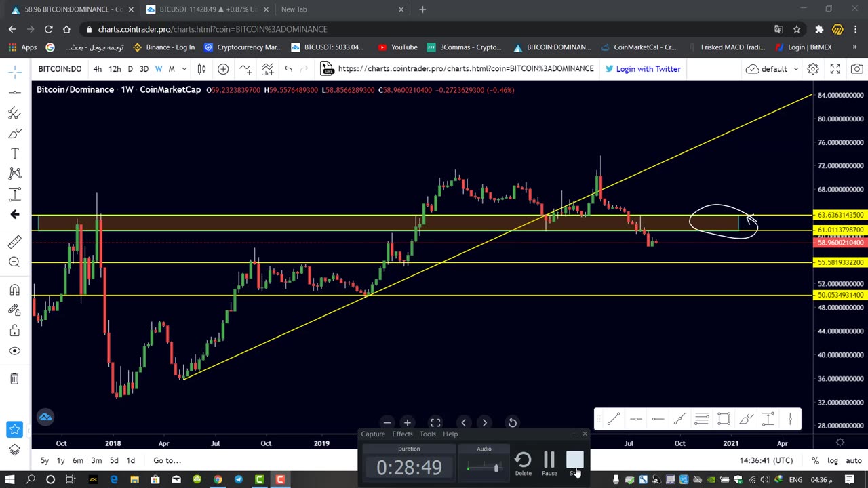Open Windows Start menu
The image size is (868, 488).
10,480
